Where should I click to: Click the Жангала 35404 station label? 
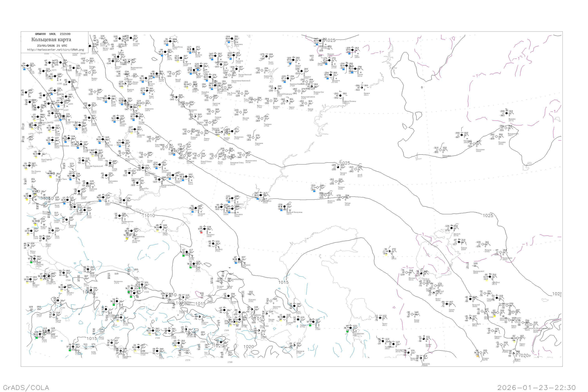coord(331,201)
